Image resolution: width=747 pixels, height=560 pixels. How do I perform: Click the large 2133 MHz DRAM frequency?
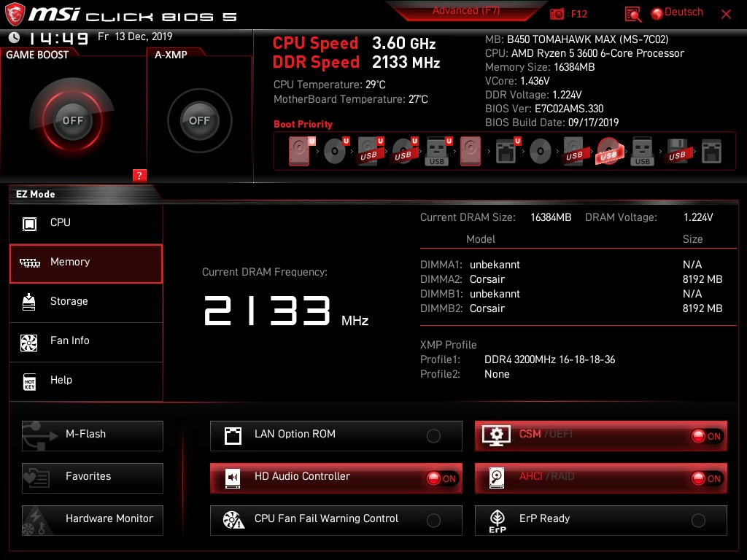(286, 311)
